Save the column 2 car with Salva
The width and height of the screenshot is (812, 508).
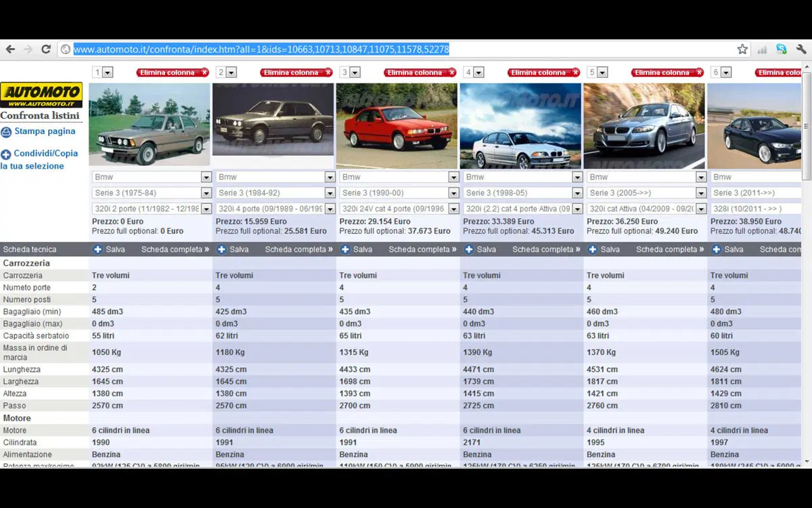233,249
